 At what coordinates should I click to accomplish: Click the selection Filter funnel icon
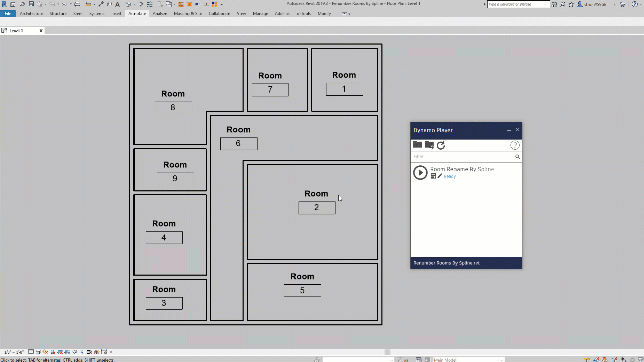pyautogui.click(x=640, y=360)
